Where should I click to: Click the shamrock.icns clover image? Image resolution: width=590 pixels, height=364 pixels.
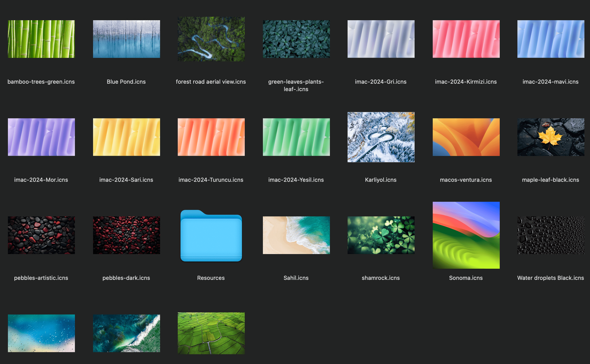[x=381, y=235]
